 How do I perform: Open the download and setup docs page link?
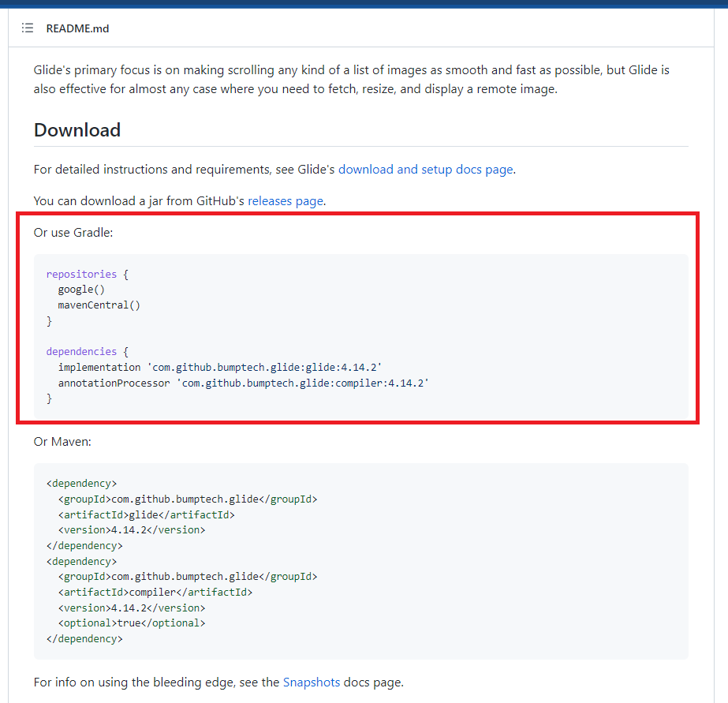[x=425, y=170]
